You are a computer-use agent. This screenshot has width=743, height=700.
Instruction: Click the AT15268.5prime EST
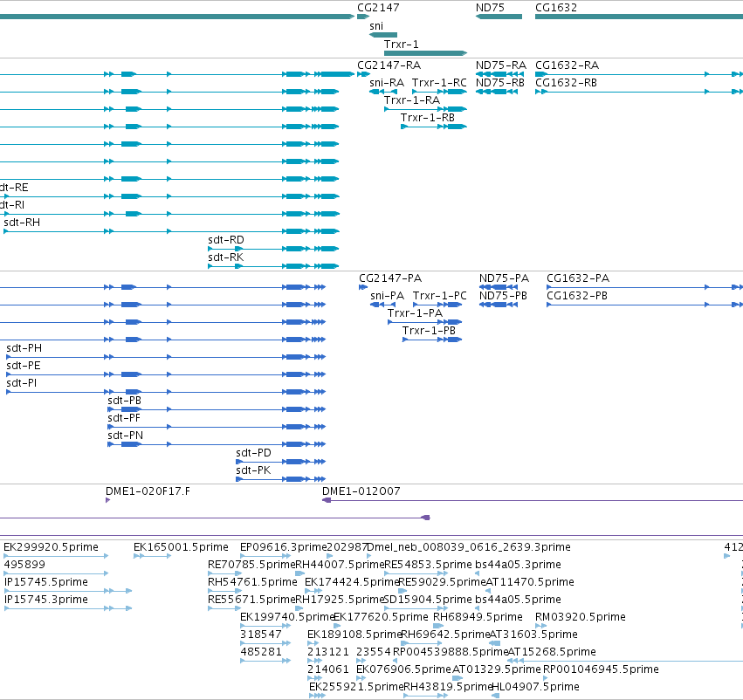click(x=625, y=661)
